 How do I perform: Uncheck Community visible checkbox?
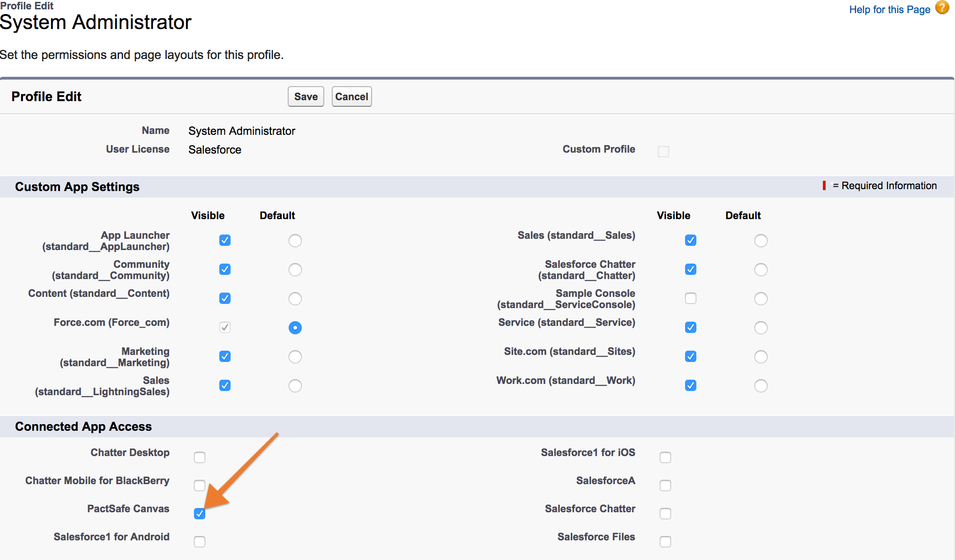click(225, 269)
